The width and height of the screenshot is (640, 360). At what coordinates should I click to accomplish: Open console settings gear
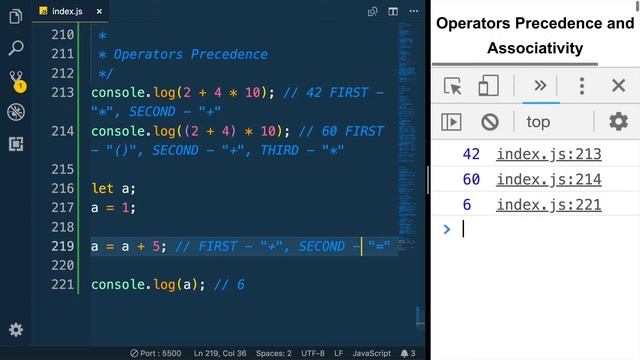(618, 121)
